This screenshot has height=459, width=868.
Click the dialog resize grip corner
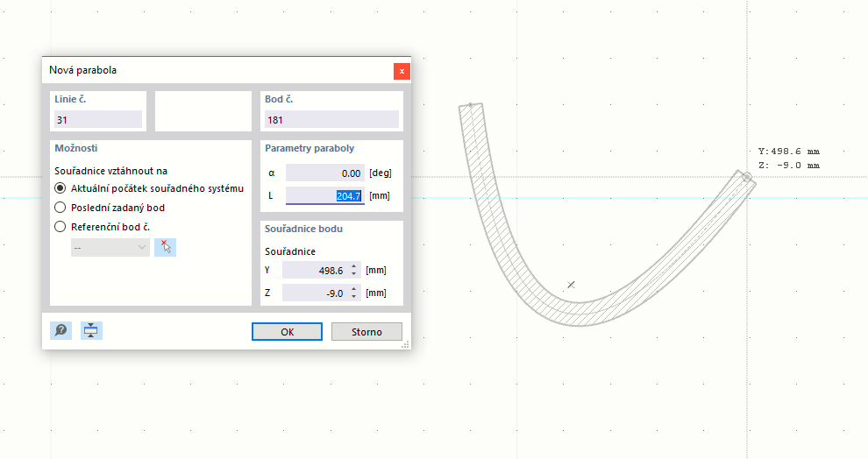(405, 344)
